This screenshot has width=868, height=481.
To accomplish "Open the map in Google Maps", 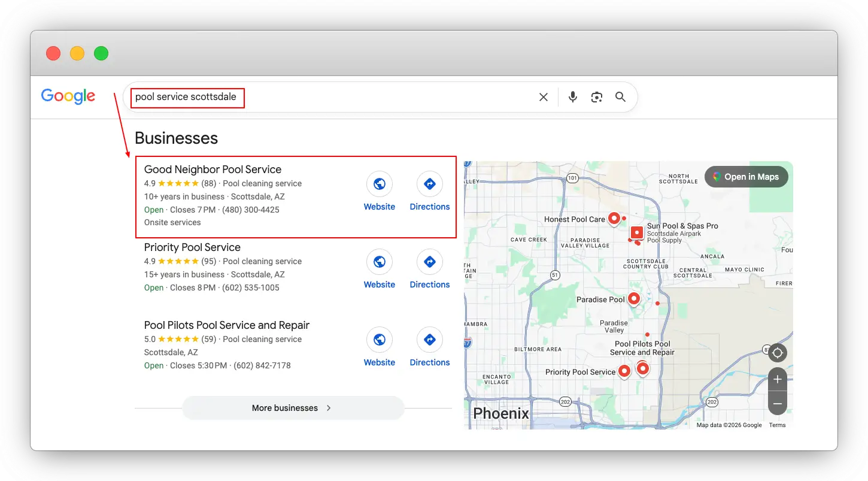I will tap(746, 177).
